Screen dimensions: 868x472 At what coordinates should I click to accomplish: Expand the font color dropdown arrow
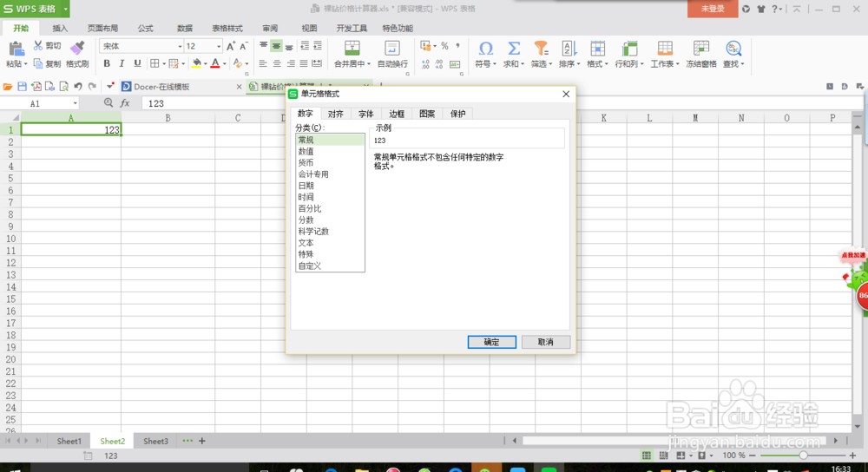coord(224,64)
